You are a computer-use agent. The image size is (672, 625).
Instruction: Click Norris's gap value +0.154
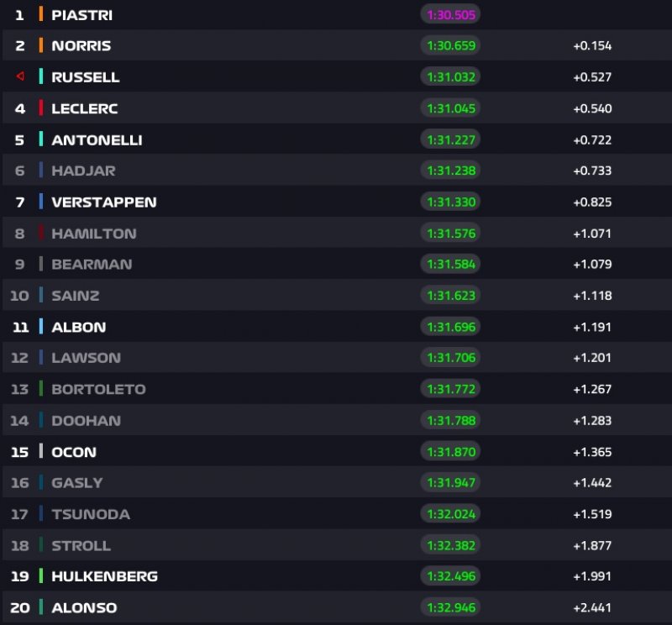click(x=592, y=45)
